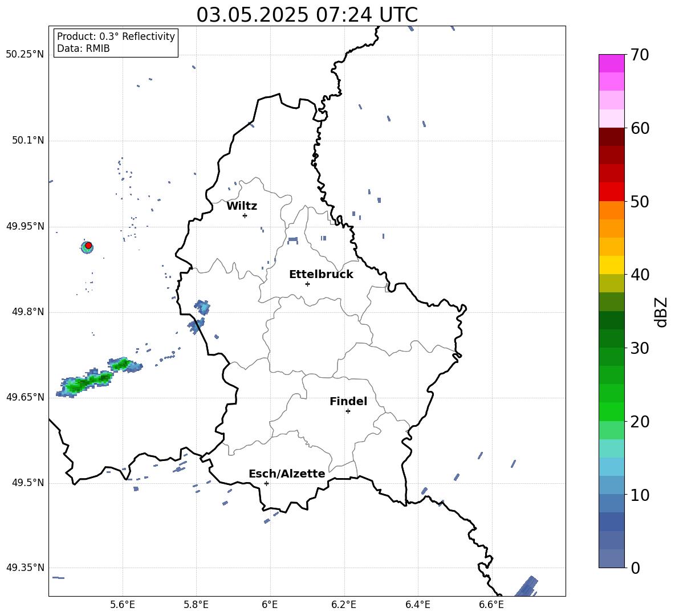Click the 50.1°N latitude label
675x616 pixels.
[x=27, y=141]
